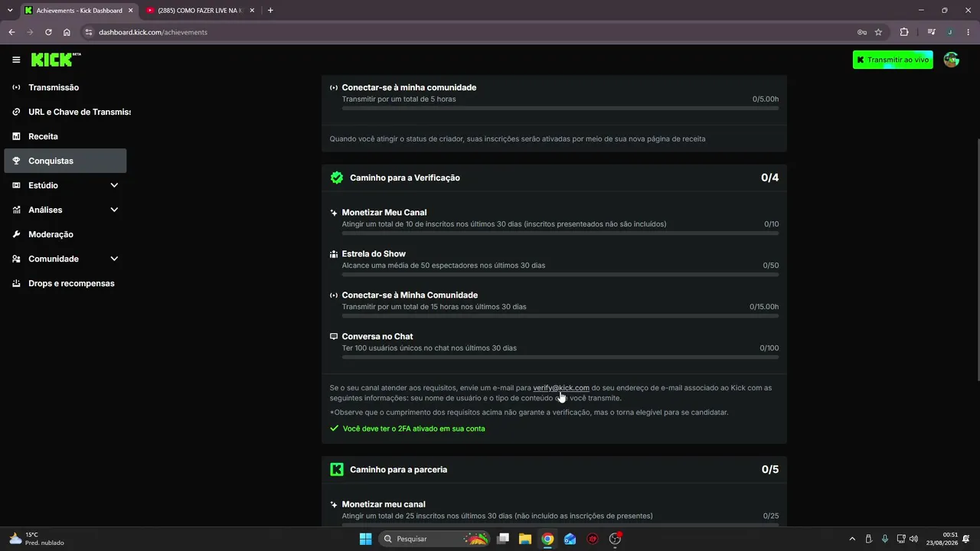Click the taskbar clock showing 00:51
The image size is (980, 551).
pyautogui.click(x=950, y=539)
